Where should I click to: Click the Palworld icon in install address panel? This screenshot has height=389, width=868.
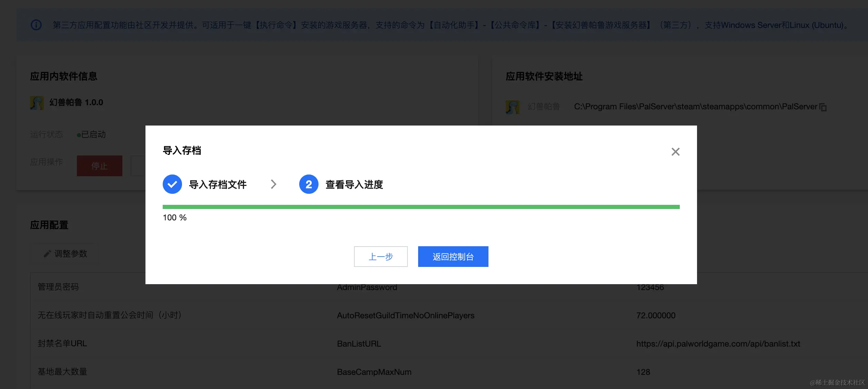tap(512, 107)
